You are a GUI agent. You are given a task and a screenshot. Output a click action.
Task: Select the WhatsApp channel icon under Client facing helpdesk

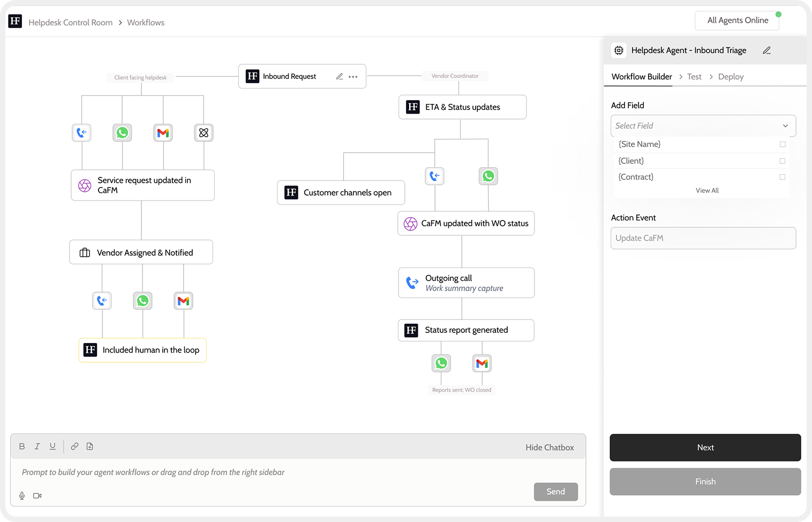[122, 132]
